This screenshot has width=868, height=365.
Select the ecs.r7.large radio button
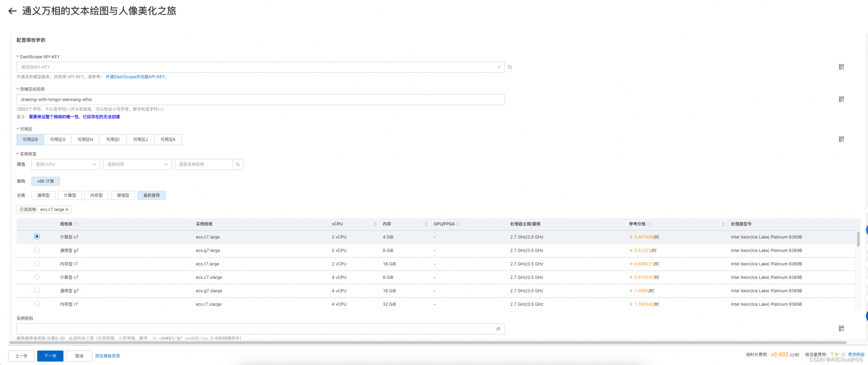pyautogui.click(x=37, y=263)
